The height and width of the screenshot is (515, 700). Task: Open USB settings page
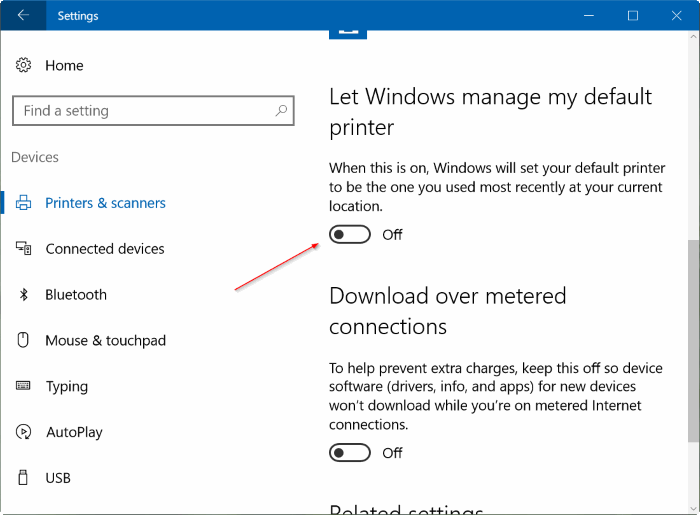pos(58,478)
